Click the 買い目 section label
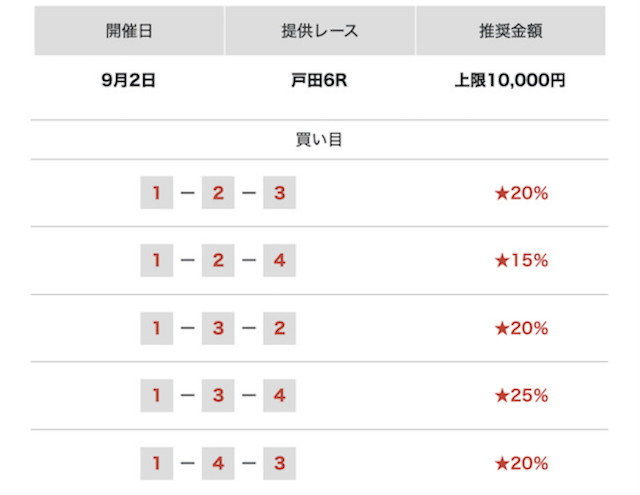 coord(320,140)
